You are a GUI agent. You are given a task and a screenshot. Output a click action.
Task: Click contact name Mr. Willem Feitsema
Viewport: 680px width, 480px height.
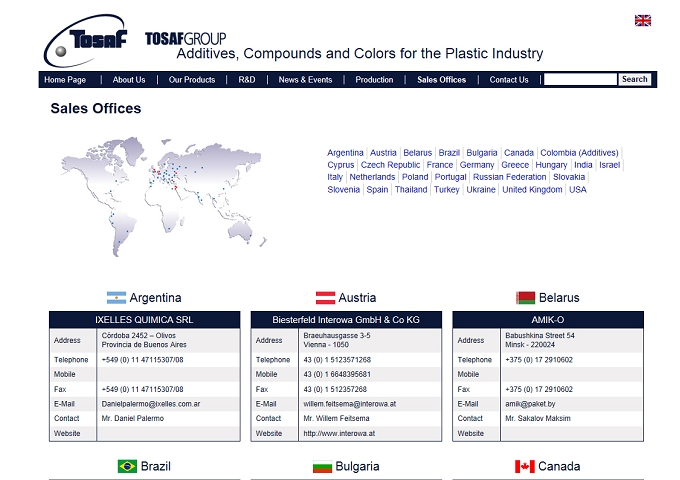[336, 418]
